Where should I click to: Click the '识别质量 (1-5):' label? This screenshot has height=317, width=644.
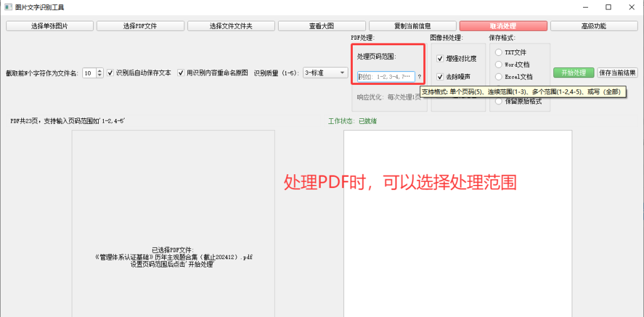(x=277, y=73)
